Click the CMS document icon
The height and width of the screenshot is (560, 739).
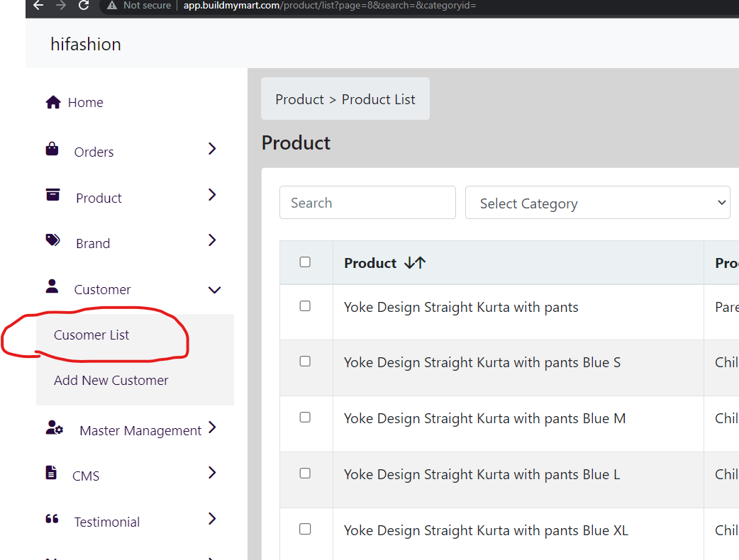(x=51, y=472)
